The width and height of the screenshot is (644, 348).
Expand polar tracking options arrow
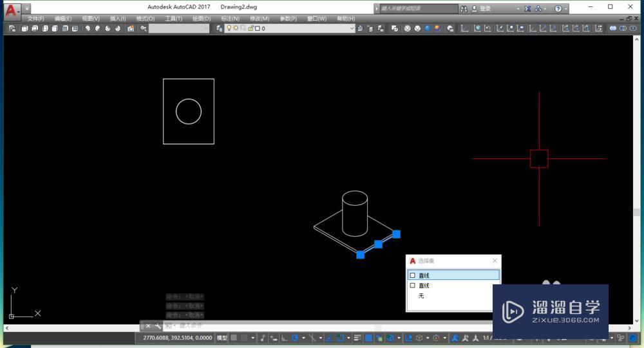click(303, 338)
